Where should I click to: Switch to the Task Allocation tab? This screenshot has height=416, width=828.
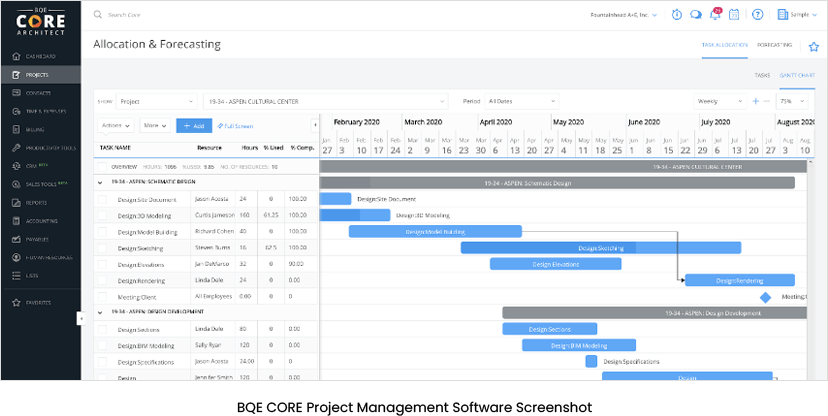pos(724,45)
